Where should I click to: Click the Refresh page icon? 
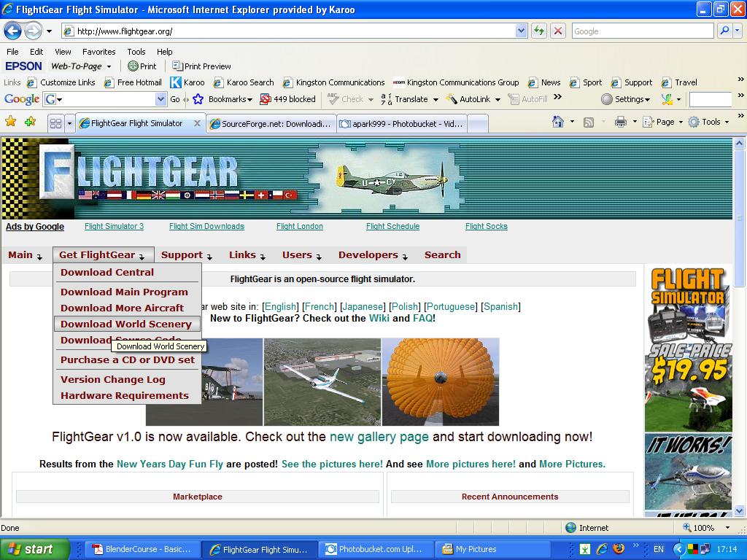click(539, 31)
